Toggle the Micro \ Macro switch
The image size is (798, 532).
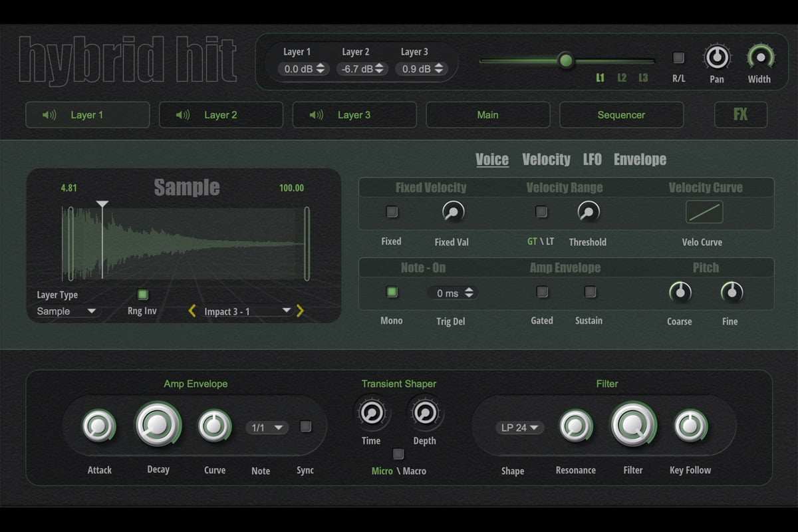(x=398, y=454)
